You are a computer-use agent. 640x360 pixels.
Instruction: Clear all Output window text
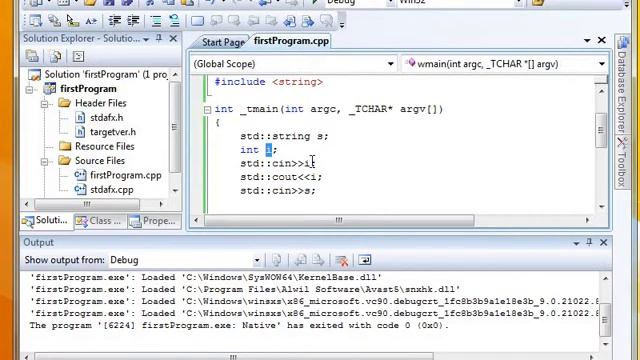click(x=341, y=260)
